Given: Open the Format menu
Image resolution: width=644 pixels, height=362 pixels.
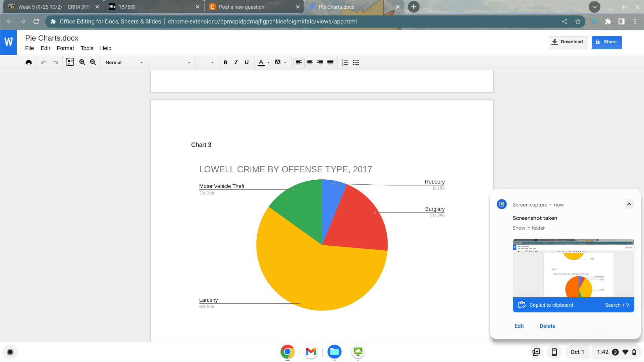Looking at the screenshot, I should [x=65, y=48].
